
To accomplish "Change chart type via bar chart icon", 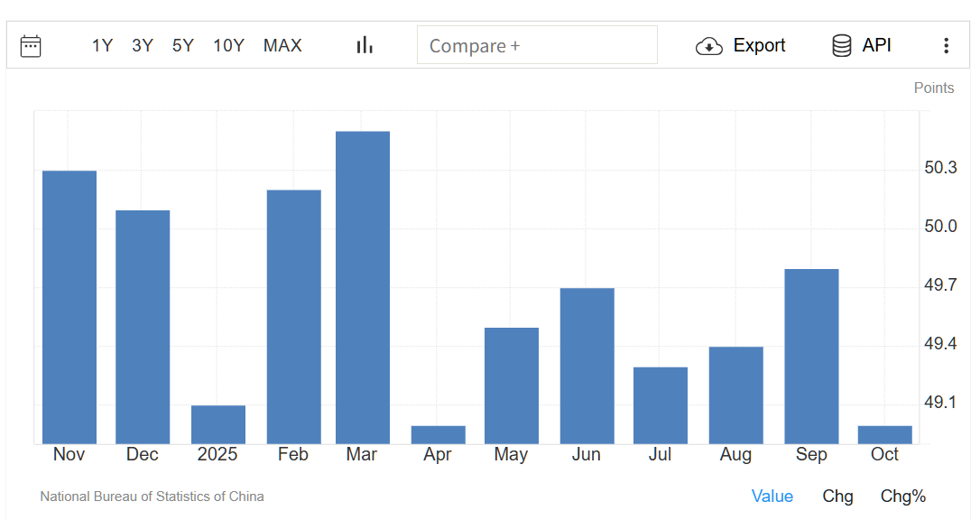I will (365, 45).
